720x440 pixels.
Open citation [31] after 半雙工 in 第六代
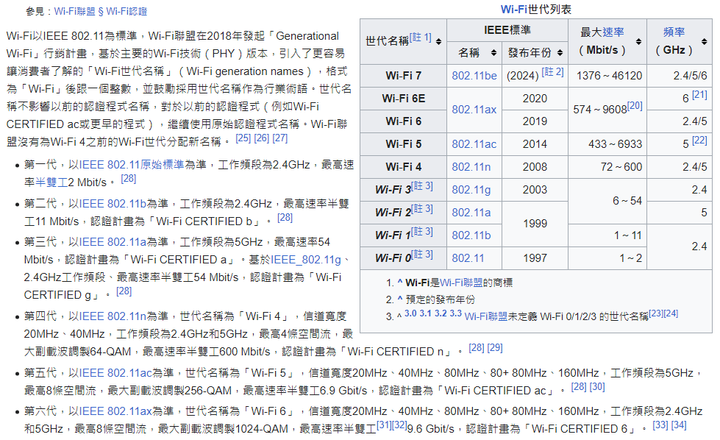point(384,425)
